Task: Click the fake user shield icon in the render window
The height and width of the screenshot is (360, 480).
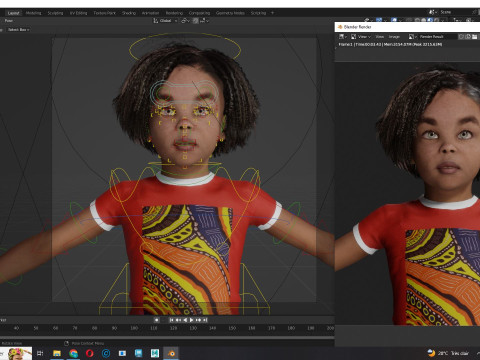Action: click(461, 37)
